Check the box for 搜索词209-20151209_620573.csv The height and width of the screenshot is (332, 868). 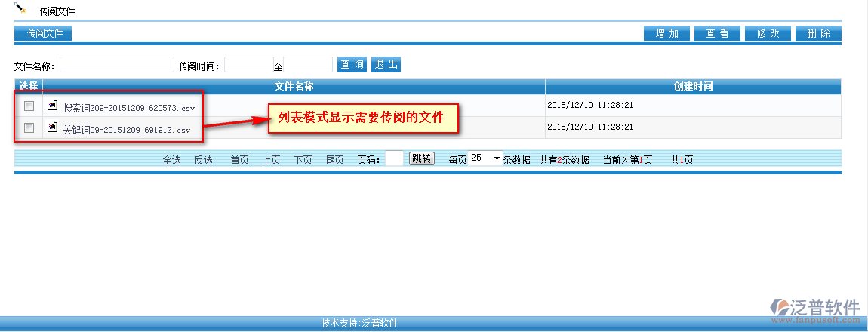point(29,106)
